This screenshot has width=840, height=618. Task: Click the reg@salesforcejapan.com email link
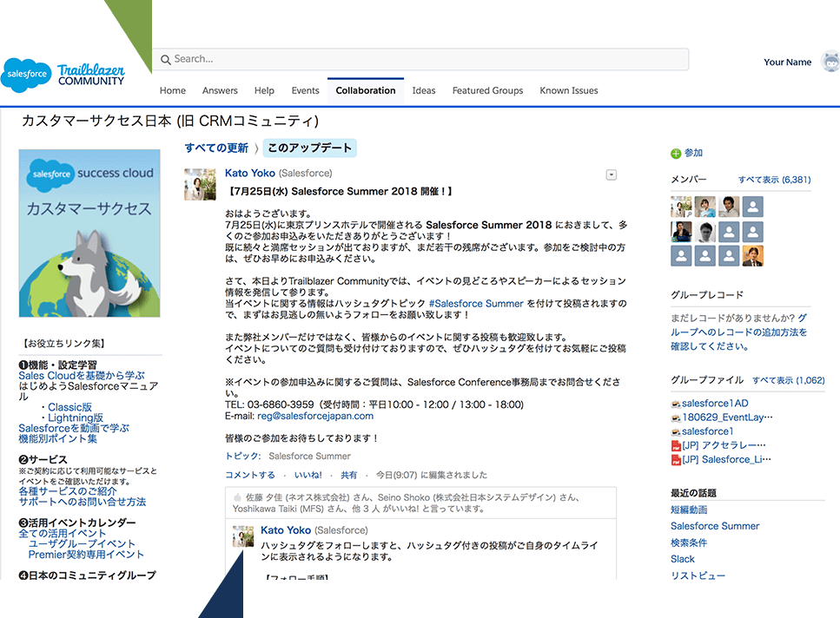pyautogui.click(x=315, y=416)
